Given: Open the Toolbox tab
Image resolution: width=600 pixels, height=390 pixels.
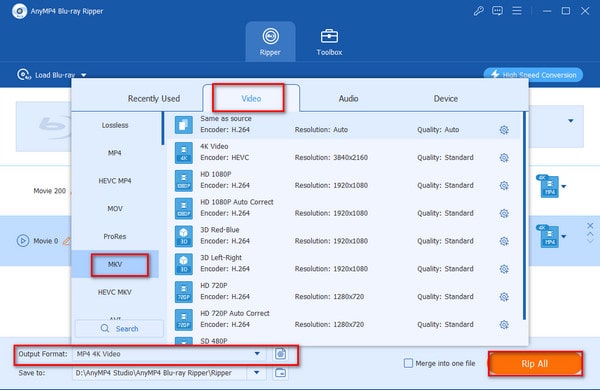Looking at the screenshot, I should point(329,42).
